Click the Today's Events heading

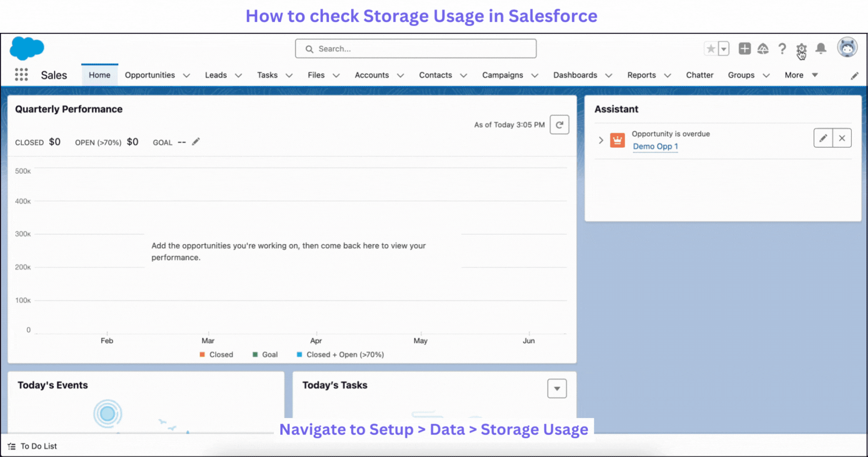[x=53, y=385]
